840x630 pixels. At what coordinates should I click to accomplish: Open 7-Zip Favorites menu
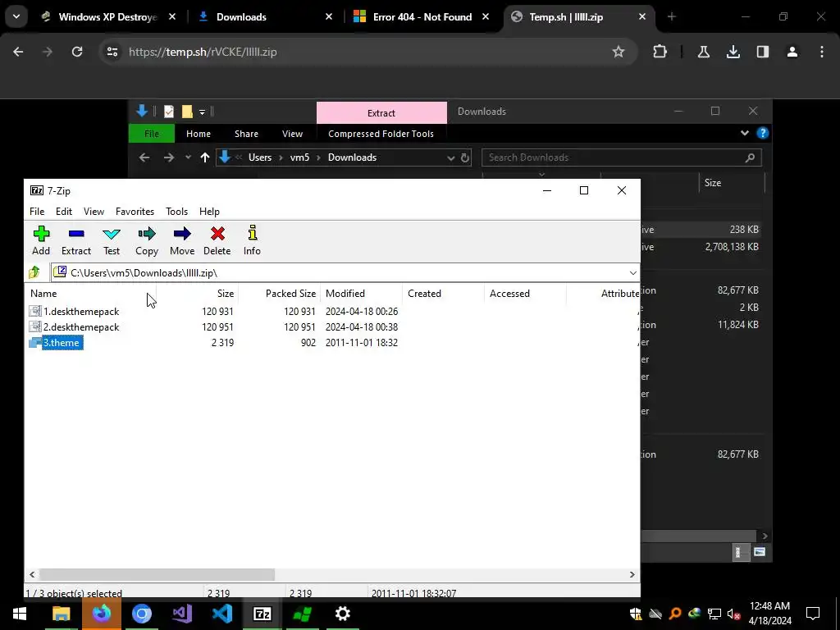(x=135, y=212)
